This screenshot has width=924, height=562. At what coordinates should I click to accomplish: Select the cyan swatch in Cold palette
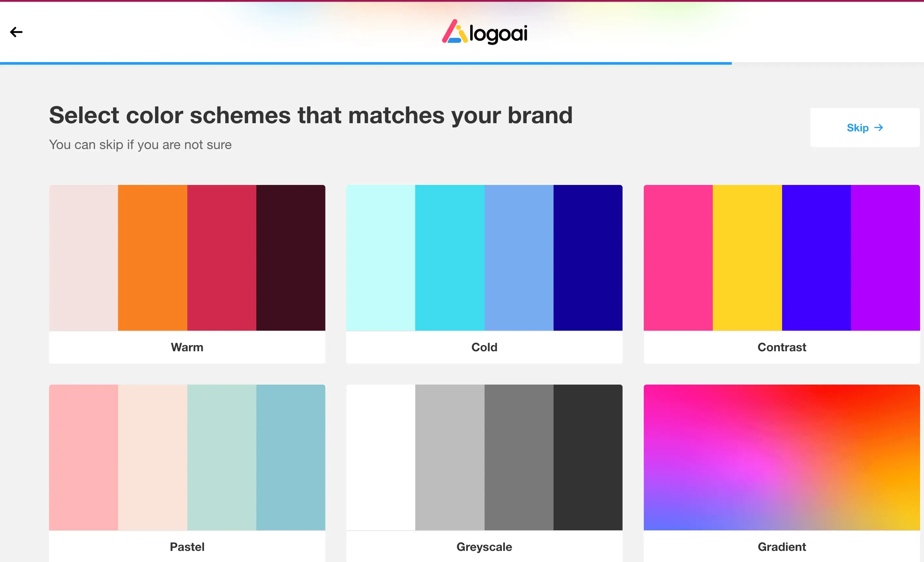point(450,258)
